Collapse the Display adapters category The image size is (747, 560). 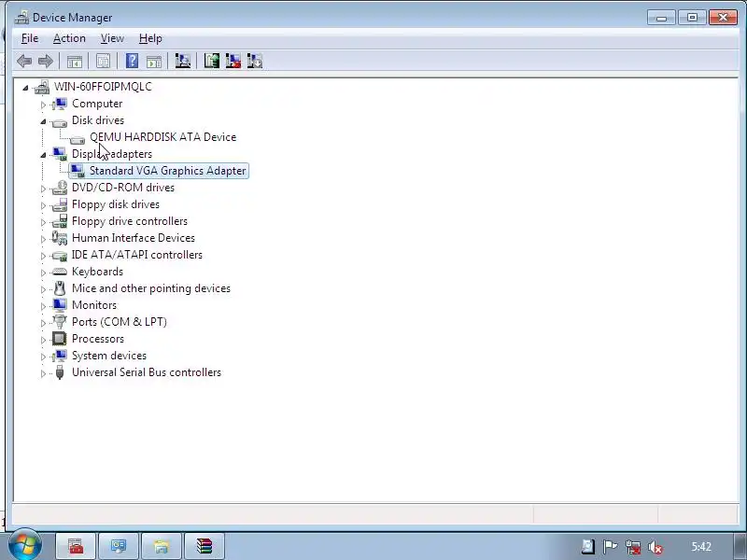[43, 155]
